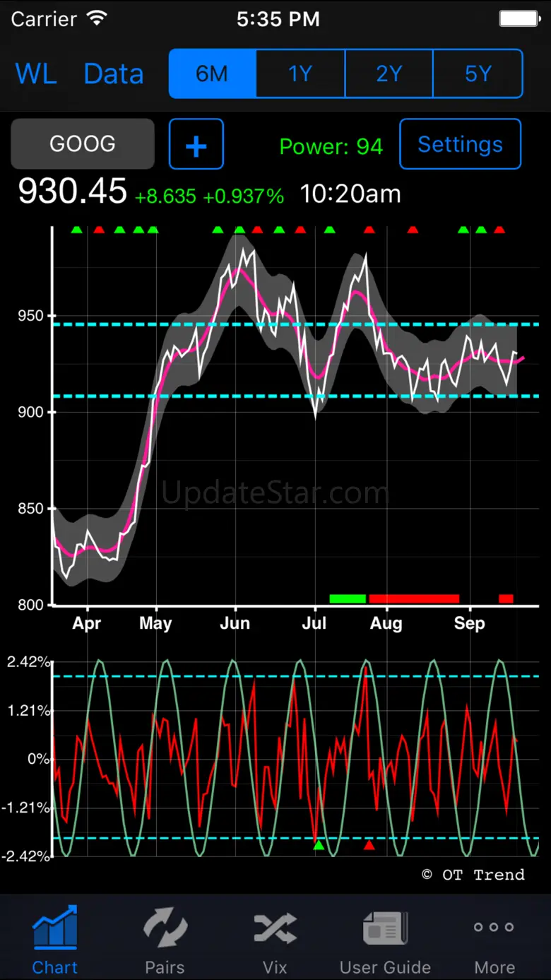Tap the battery status icon
Image resolution: width=551 pixels, height=980 pixels.
click(x=520, y=18)
